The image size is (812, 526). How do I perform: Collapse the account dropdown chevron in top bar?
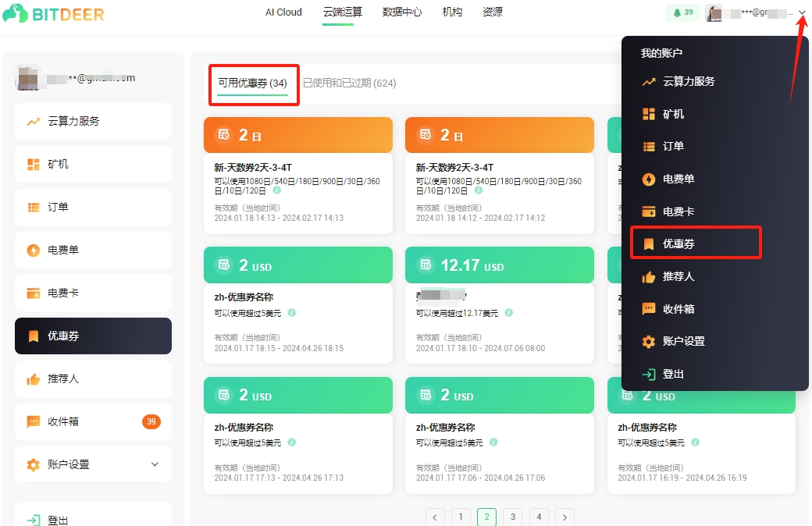pyautogui.click(x=802, y=13)
